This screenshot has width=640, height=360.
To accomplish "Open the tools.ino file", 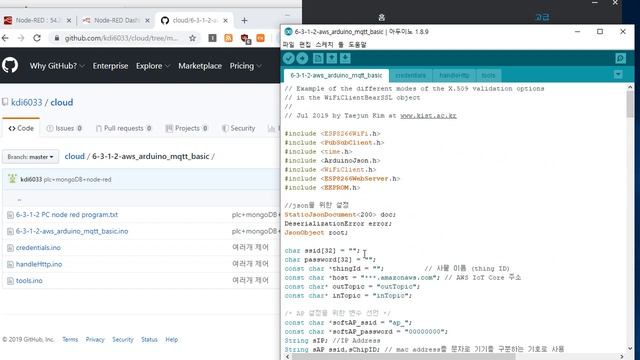I will pos(29,281).
